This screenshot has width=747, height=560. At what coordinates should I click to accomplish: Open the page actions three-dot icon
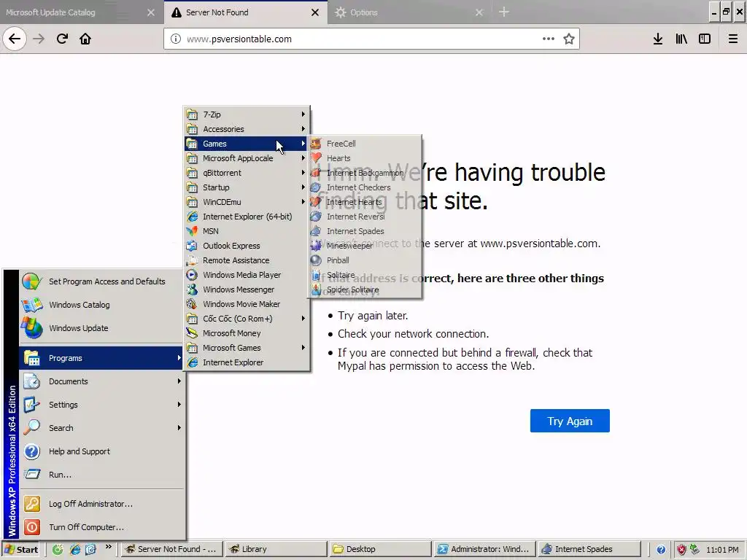549,39
